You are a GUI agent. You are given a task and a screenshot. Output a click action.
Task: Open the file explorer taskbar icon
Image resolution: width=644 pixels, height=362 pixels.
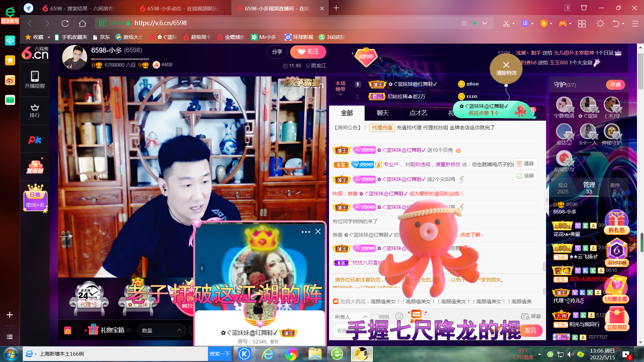click(x=315, y=354)
